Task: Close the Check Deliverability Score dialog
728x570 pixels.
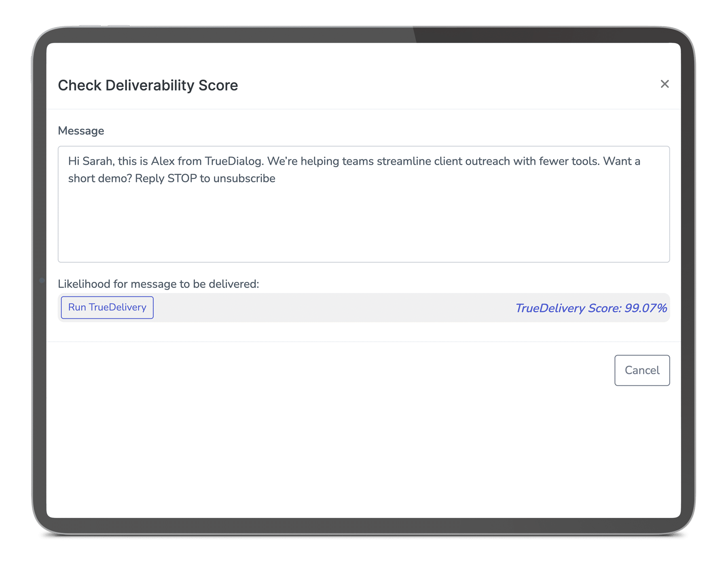Action: pyautogui.click(x=665, y=84)
